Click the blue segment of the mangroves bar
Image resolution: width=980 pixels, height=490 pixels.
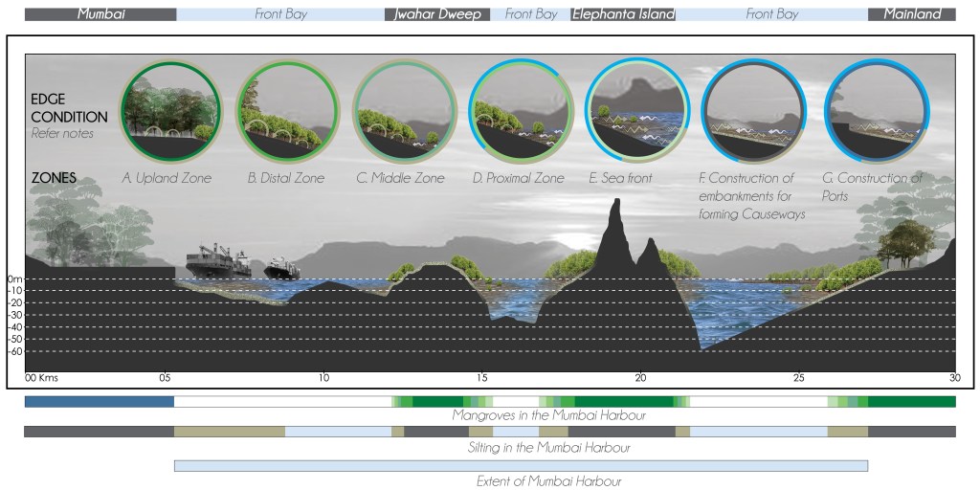pyautogui.click(x=99, y=401)
